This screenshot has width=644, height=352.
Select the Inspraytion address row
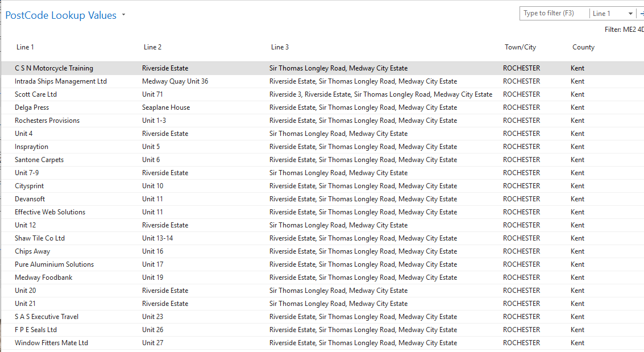click(322, 147)
